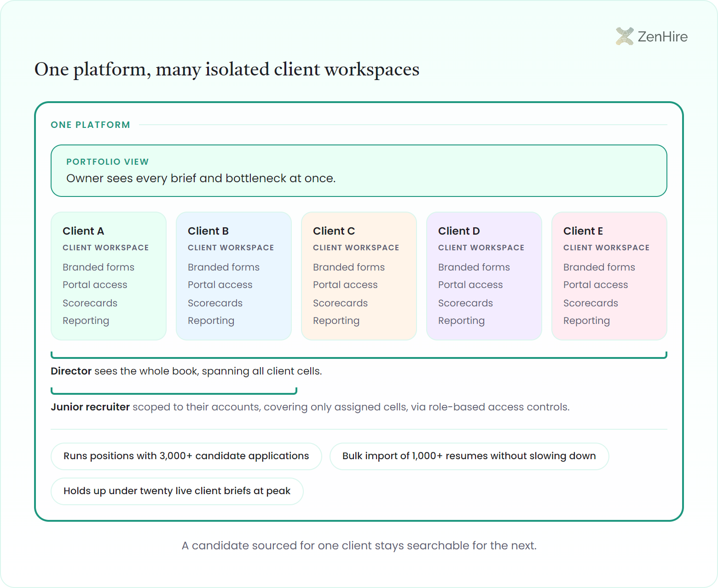Click the ONE PLATFORM section label

[x=91, y=125]
